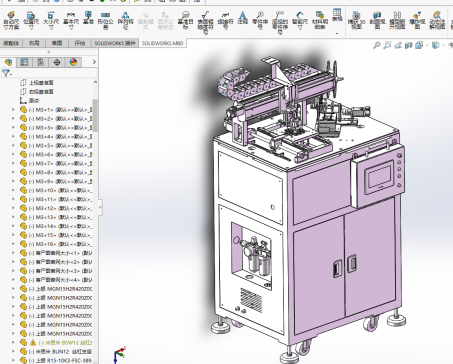The image size is (453, 364).
Task: Expand the M3<1> component node
Action: click(13, 109)
